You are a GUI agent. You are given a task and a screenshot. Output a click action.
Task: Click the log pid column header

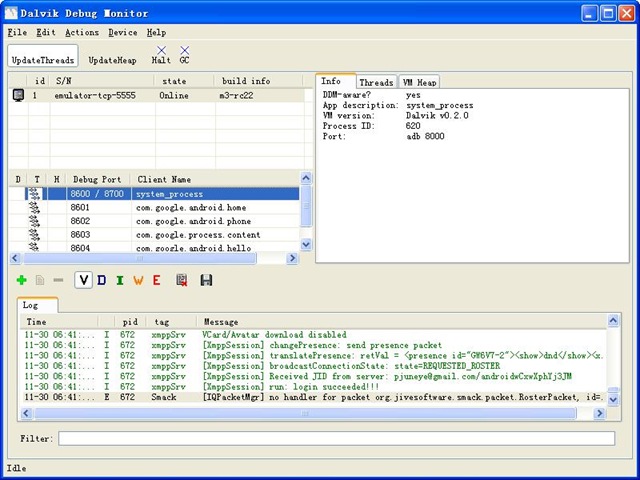[130, 322]
